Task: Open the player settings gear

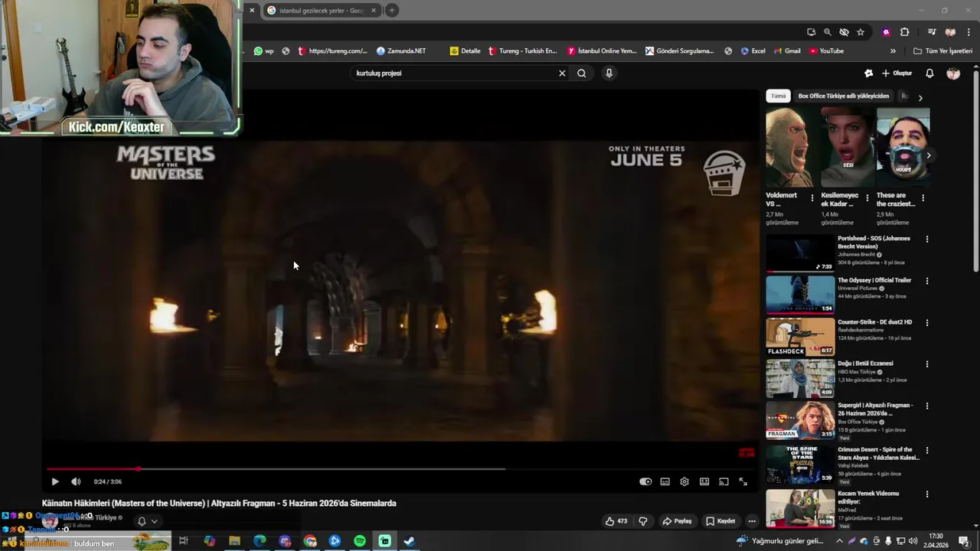Action: [x=684, y=481]
